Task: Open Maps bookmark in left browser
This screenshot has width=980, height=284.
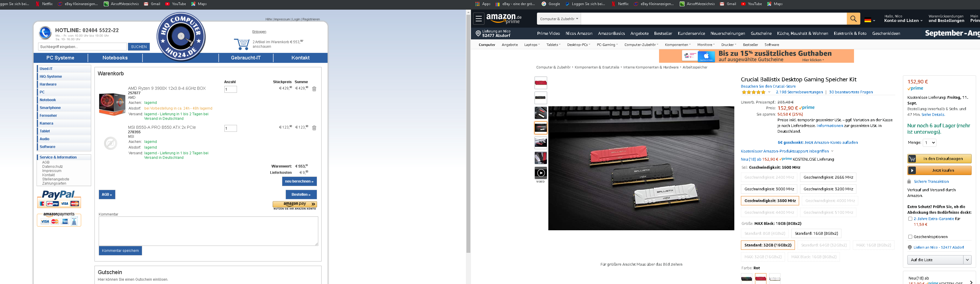Action: coord(199,4)
